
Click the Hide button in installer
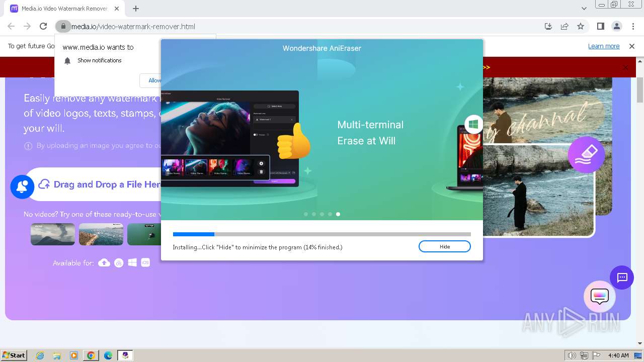point(444,246)
